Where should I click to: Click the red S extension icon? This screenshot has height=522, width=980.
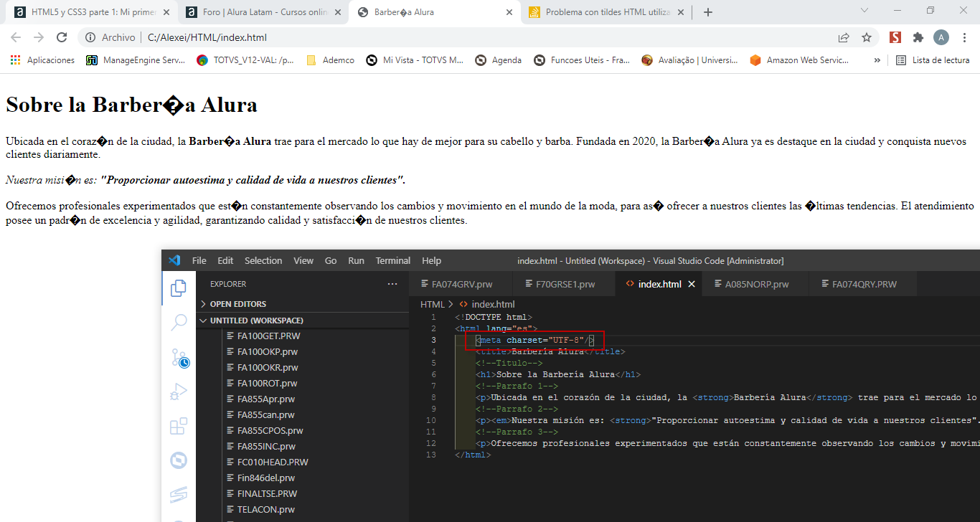pos(895,37)
